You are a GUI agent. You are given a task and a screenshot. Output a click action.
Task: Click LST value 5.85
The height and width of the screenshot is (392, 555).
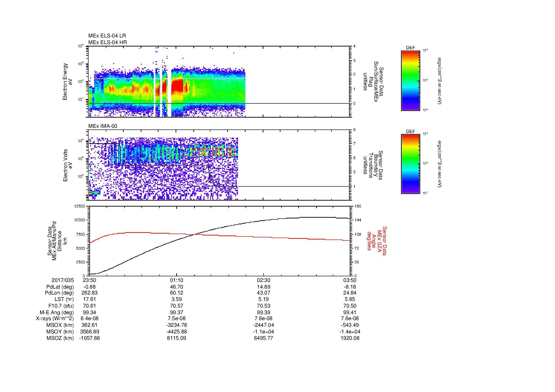pyautogui.click(x=350, y=300)
